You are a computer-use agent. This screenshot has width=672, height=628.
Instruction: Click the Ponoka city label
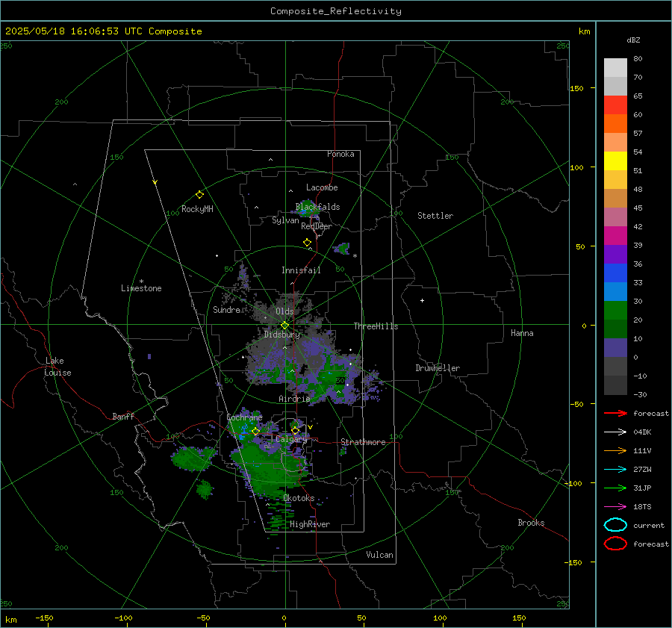[340, 154]
